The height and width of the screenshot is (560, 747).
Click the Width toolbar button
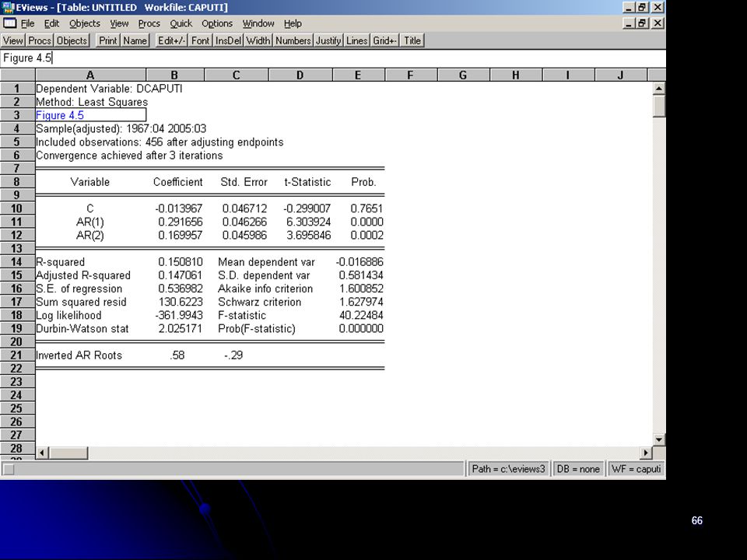tap(258, 40)
